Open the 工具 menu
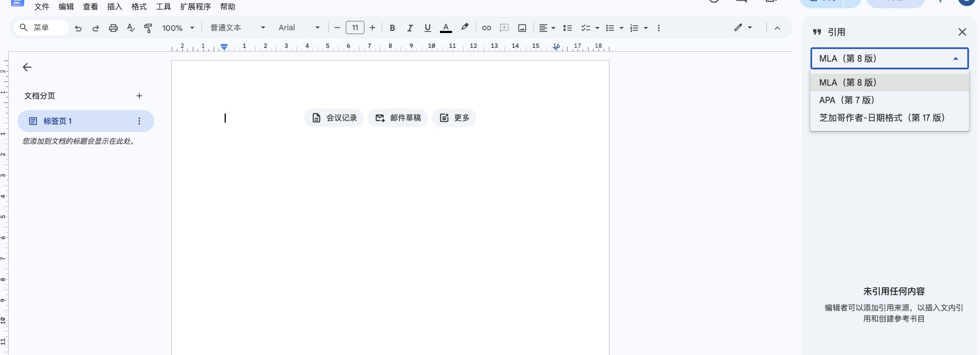980x355 pixels. click(163, 7)
